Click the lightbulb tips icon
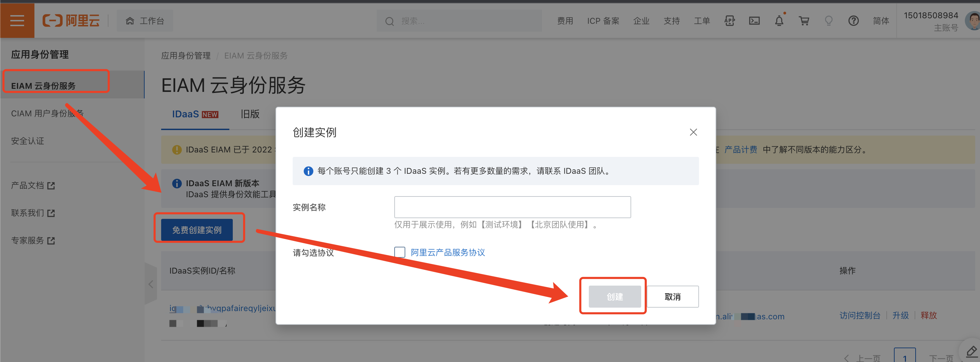 point(828,21)
